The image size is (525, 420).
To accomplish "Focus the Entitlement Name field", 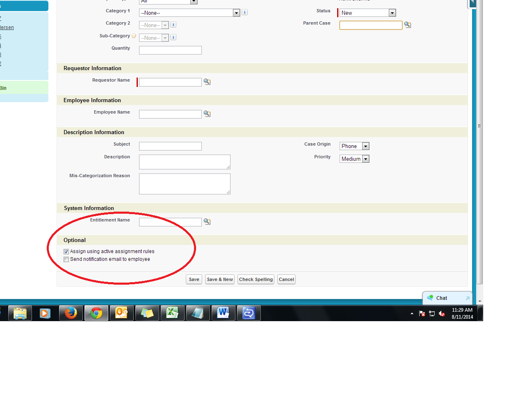I will (x=170, y=222).
